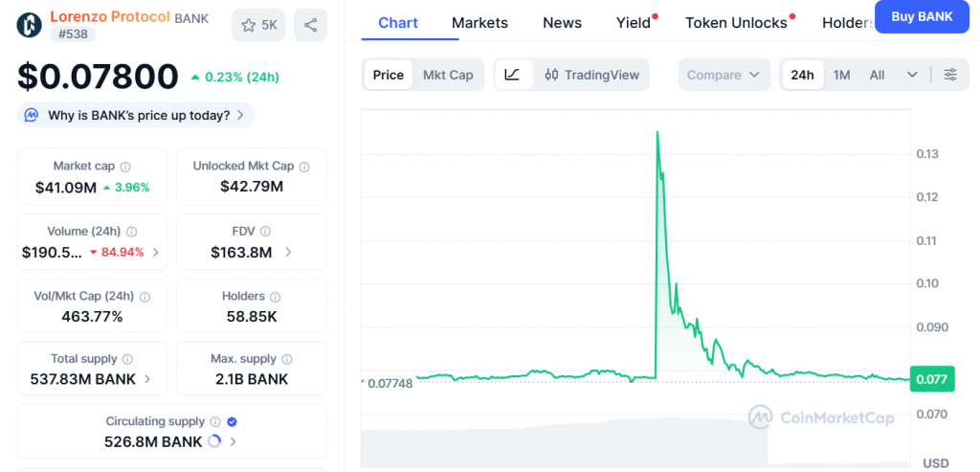This screenshot has height=472, width=980.
Task: Click the AI icon in price-up prompt
Action: (32, 115)
